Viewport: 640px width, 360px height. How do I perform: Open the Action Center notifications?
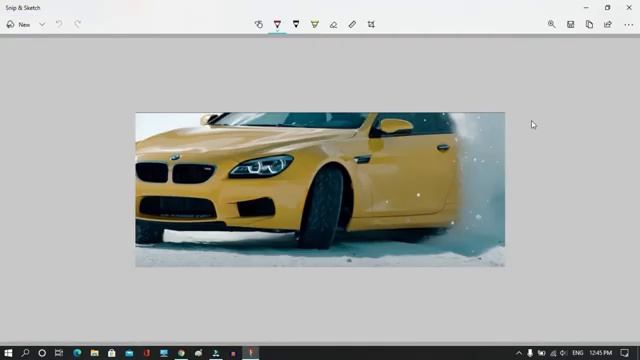click(624, 353)
